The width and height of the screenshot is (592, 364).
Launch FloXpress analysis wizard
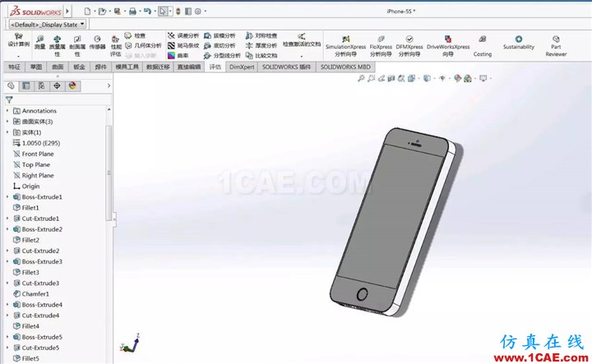[x=381, y=46]
